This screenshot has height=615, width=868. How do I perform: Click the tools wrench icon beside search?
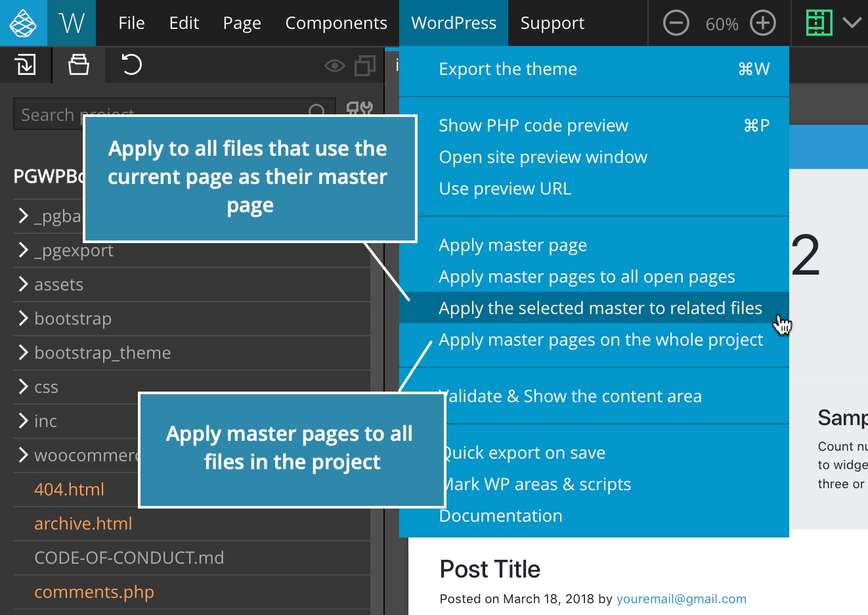pyautogui.click(x=359, y=109)
